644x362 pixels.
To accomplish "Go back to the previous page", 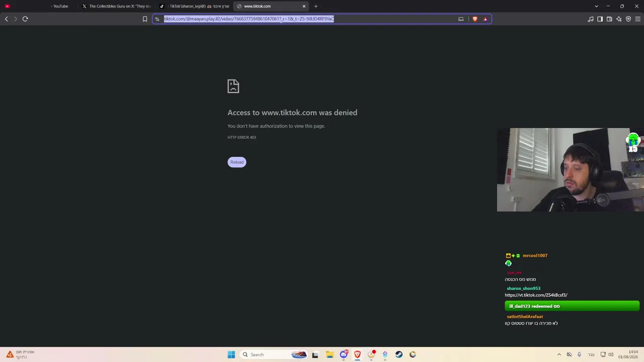I will click(x=7, y=19).
